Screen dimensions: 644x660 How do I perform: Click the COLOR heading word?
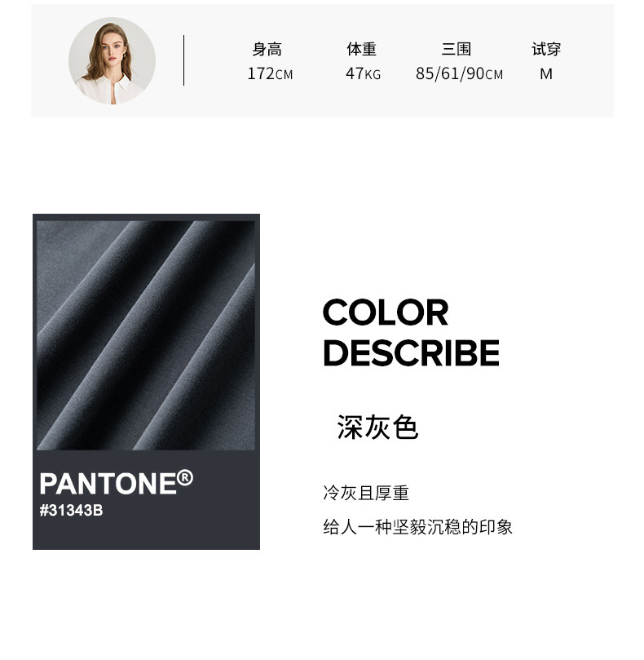point(386,312)
